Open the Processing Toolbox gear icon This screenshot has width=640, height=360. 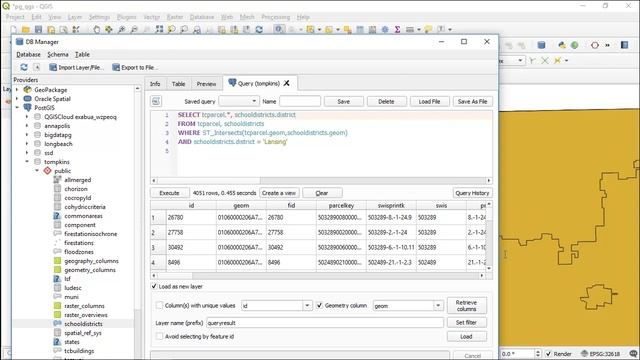[385, 29]
